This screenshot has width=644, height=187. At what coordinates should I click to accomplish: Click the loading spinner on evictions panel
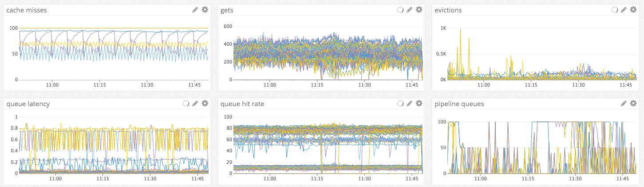[x=615, y=10]
